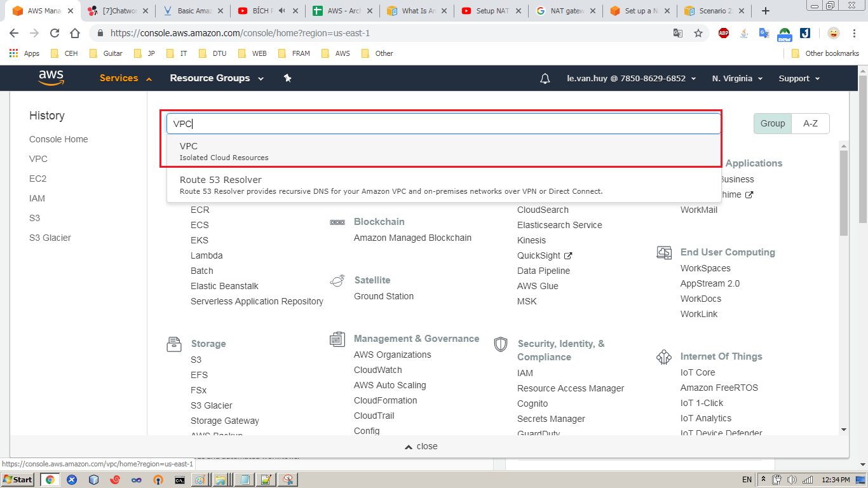Switch service list to Group view
The width and height of the screenshot is (868, 488).
773,123
